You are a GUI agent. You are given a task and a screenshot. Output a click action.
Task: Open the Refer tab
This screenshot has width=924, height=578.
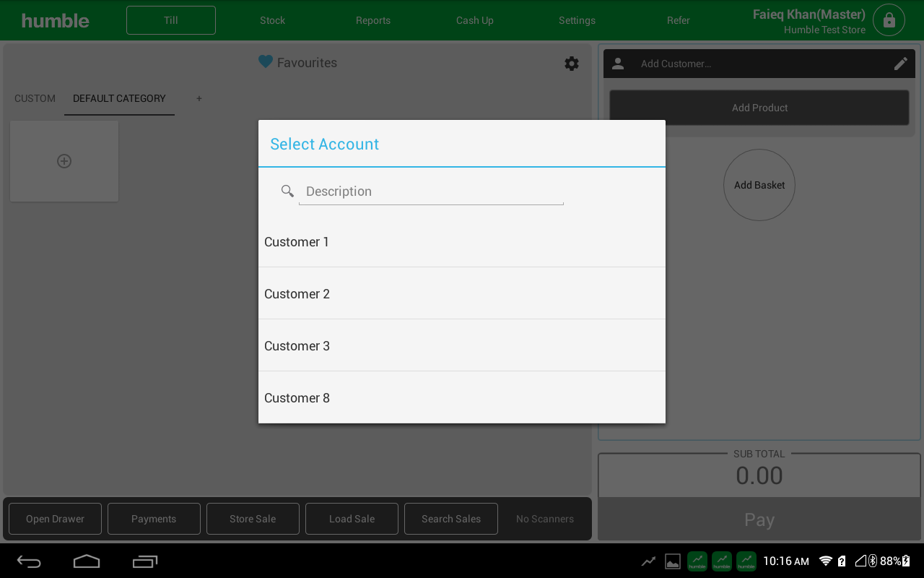[x=679, y=20]
